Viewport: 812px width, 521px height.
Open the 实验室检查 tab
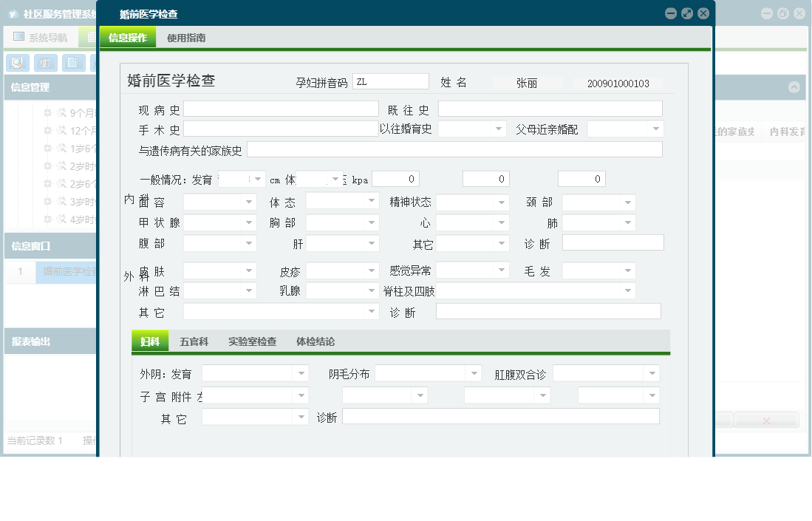click(x=252, y=341)
